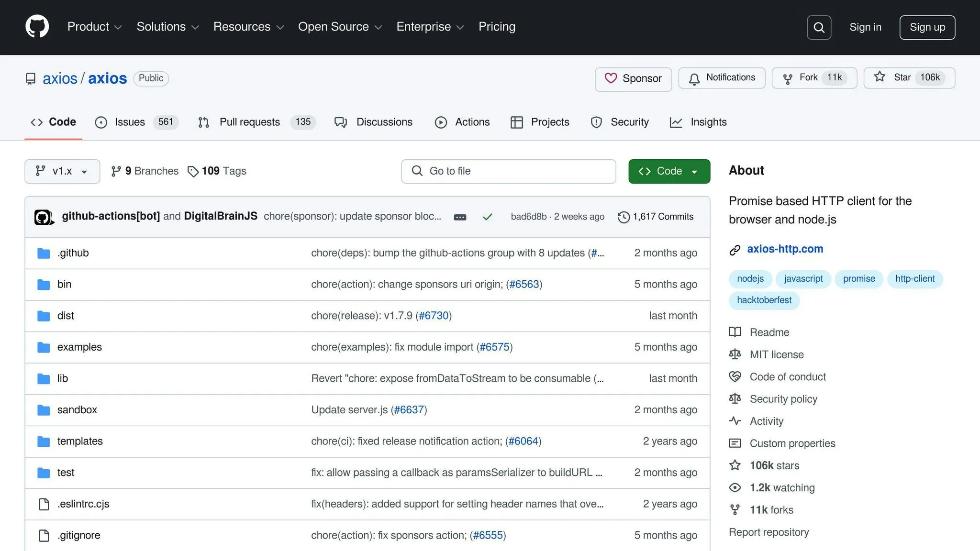Expand the commit message ellipsis button
980x551 pixels.
[x=460, y=217]
